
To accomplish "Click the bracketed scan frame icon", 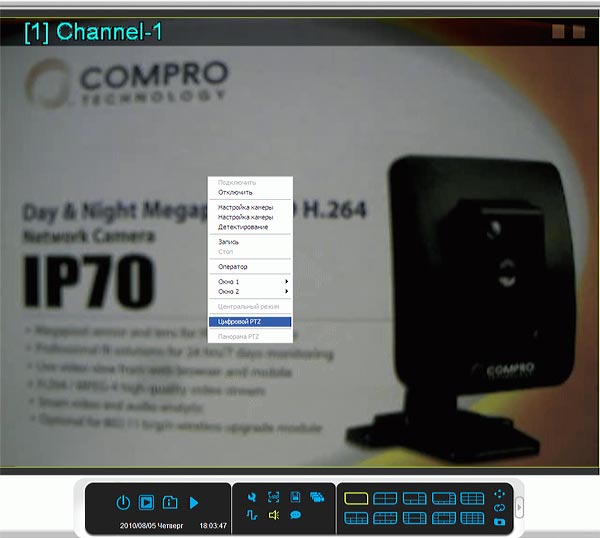I will [273, 497].
